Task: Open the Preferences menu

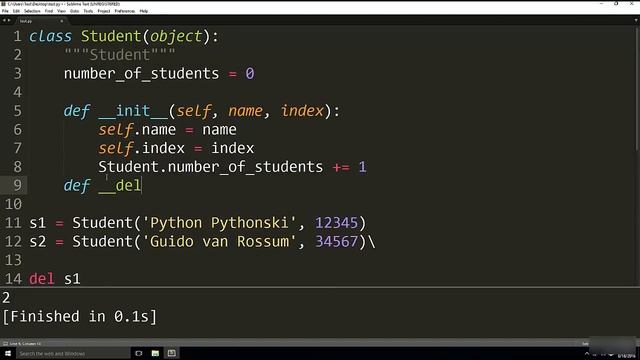Action: (124, 11)
